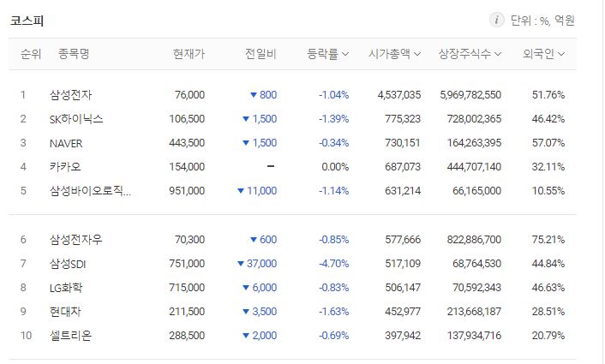
Task: Click the 0.00% change rate
Action: [x=335, y=167]
